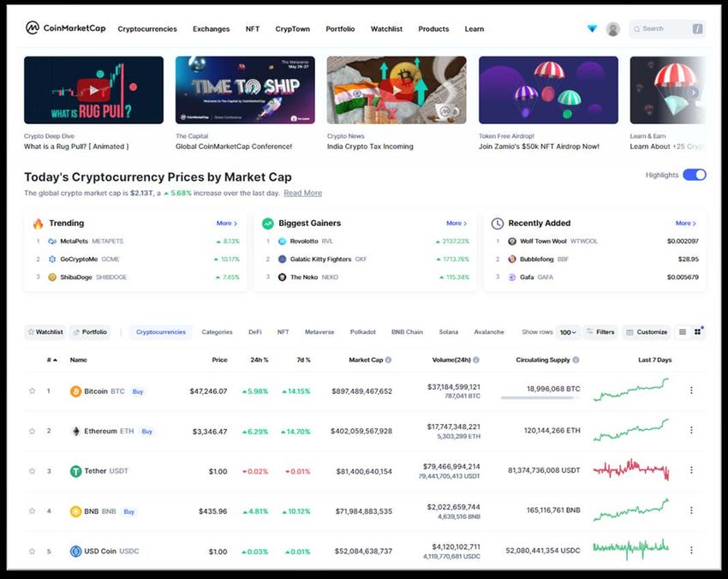Open the Ethereum row three-dot menu

[691, 431]
